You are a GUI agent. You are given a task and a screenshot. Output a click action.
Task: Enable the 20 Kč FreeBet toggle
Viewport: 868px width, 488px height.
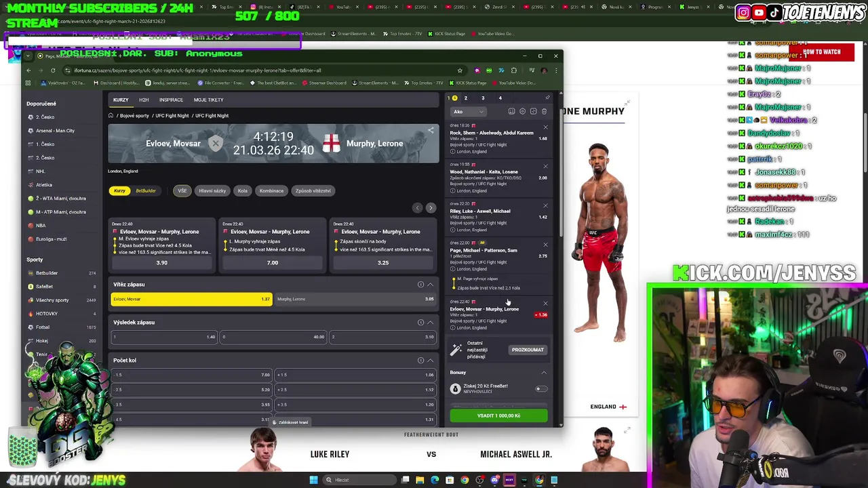coord(541,389)
